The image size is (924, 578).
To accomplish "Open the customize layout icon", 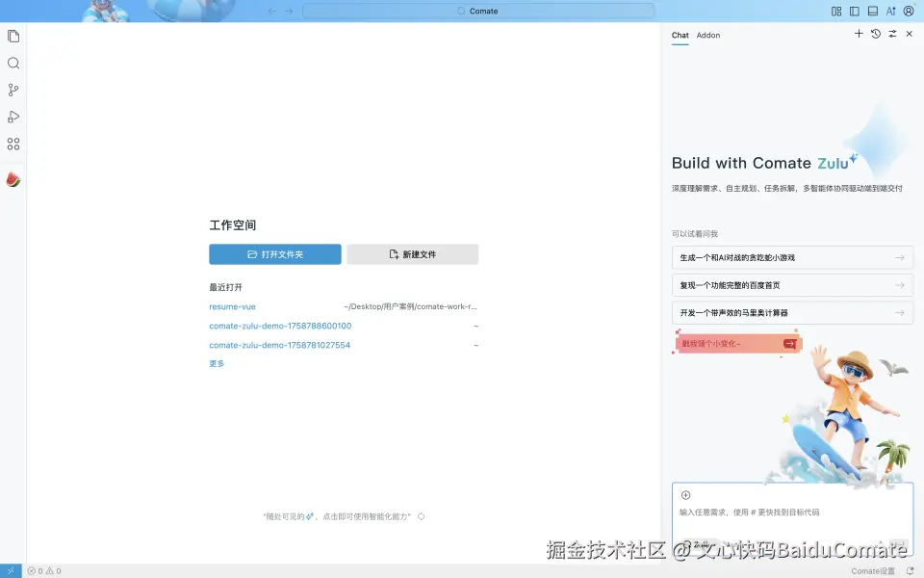I will tap(836, 11).
